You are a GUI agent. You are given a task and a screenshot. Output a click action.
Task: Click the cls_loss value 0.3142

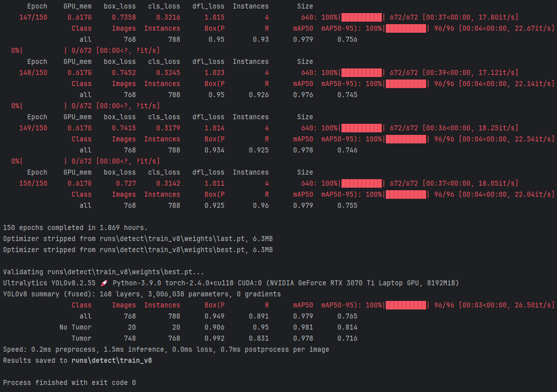[168, 184]
